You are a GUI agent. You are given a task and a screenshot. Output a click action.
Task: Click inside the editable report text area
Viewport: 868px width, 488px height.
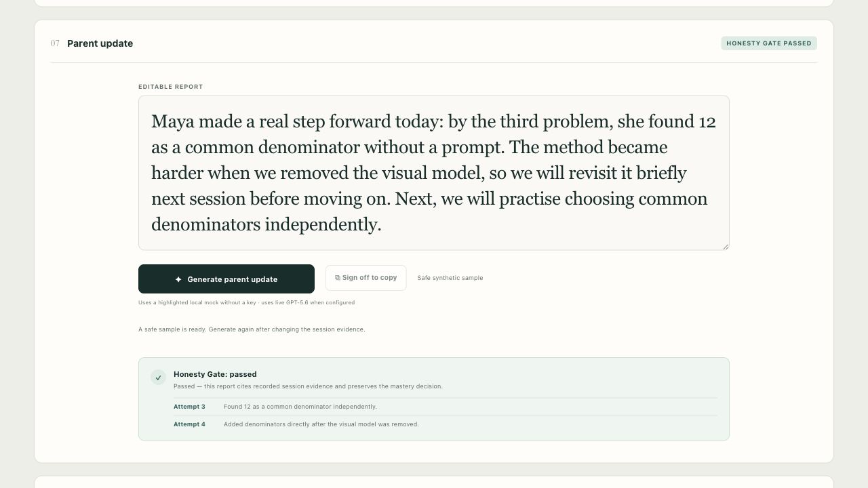(x=434, y=173)
